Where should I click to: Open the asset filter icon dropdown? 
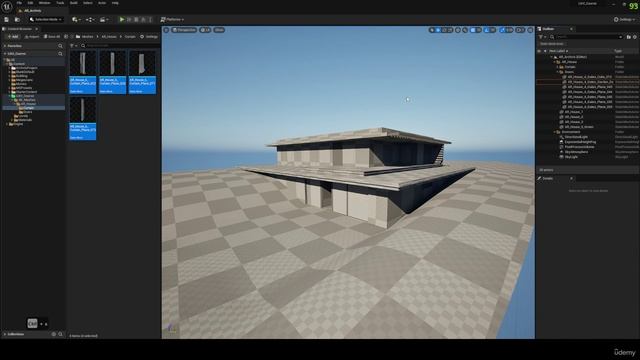(x=73, y=46)
